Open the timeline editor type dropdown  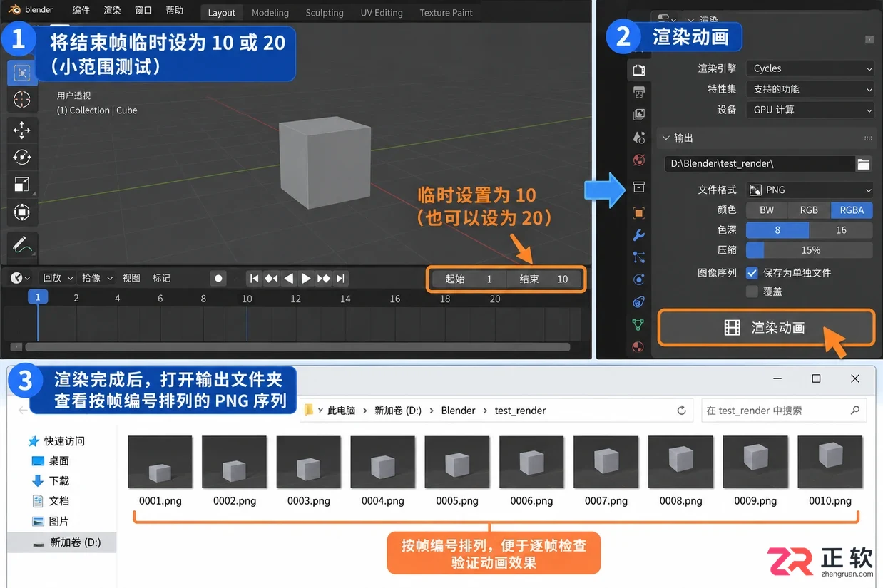(x=21, y=278)
